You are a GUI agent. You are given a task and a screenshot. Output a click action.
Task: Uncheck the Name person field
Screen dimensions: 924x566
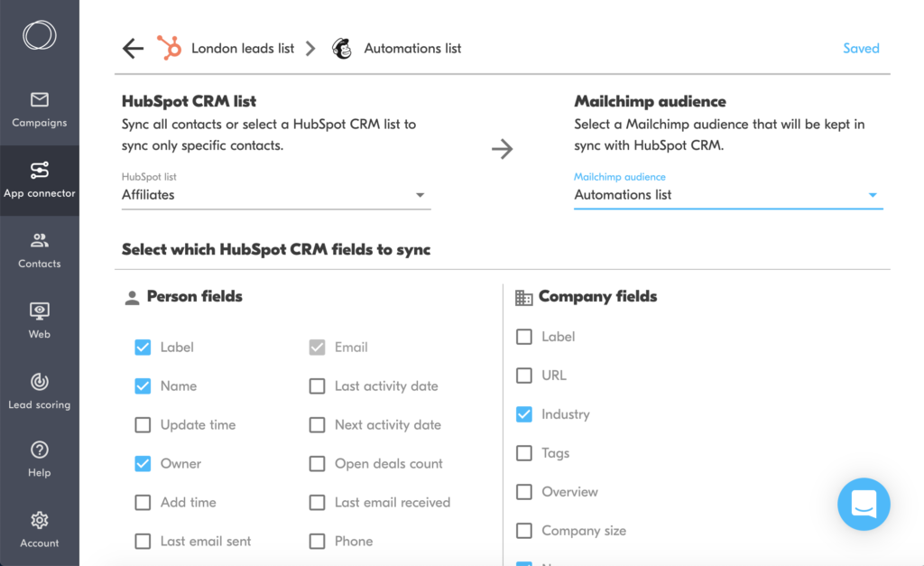[143, 385]
